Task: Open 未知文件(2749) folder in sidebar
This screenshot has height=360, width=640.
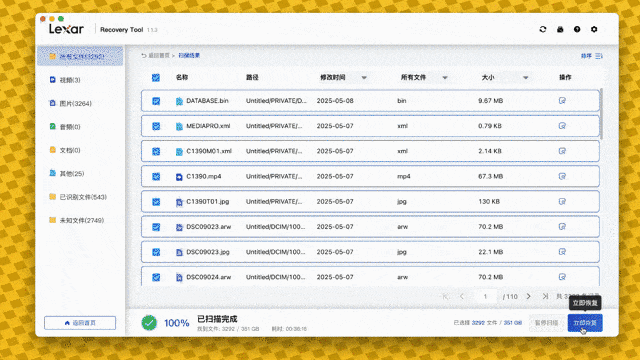Action: coord(77,220)
